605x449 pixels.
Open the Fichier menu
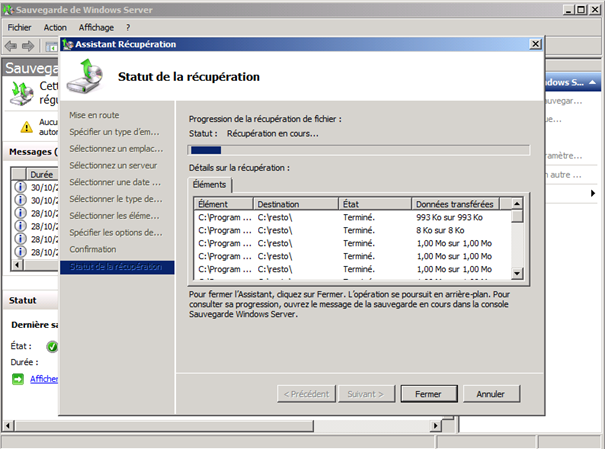[19, 27]
